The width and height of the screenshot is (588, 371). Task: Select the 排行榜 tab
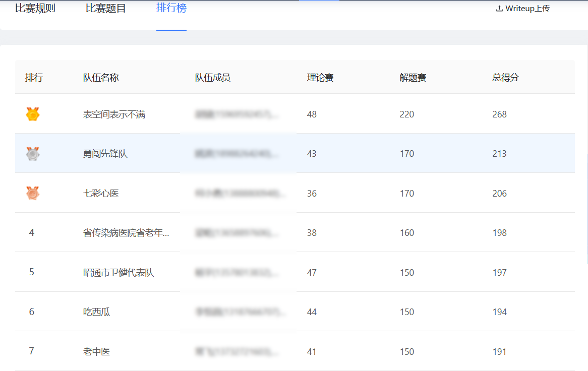(171, 9)
